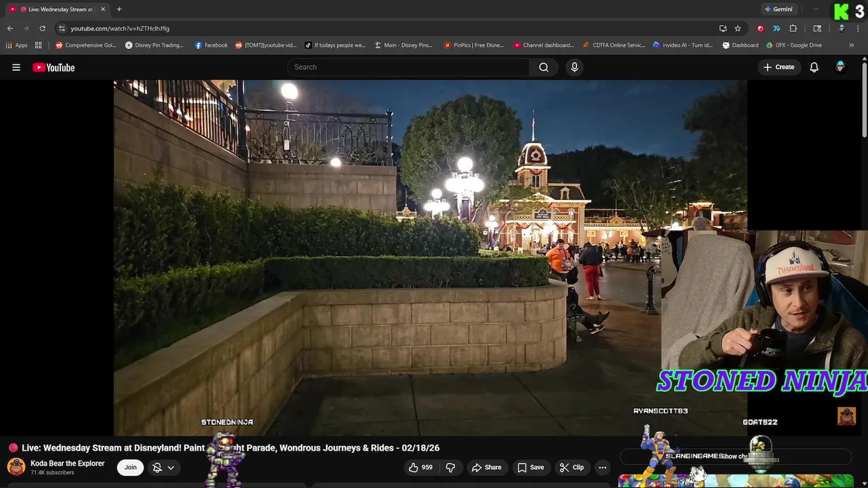Open the browser extensions puzzle icon
868x488 pixels.
coord(793,28)
